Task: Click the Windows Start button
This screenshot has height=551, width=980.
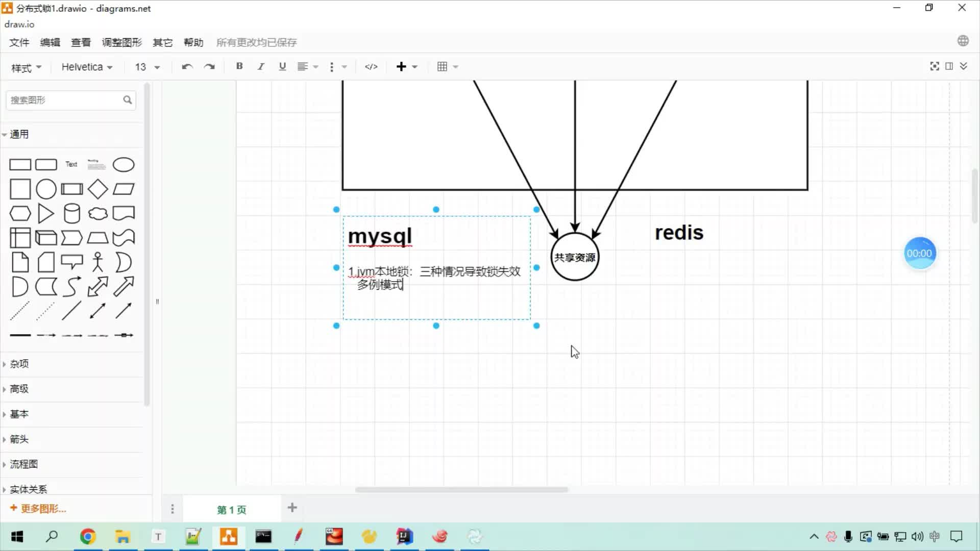Action: tap(17, 536)
